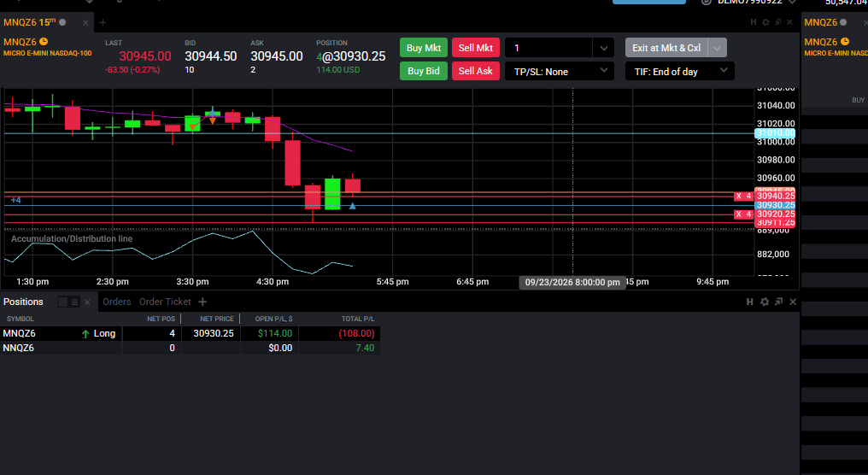Image resolution: width=868 pixels, height=475 pixels.
Task: Open list view menu icon in Positions tab
Action: [74, 302]
